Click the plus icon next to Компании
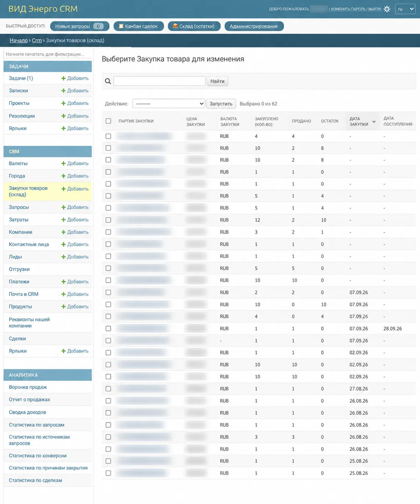 click(x=63, y=232)
